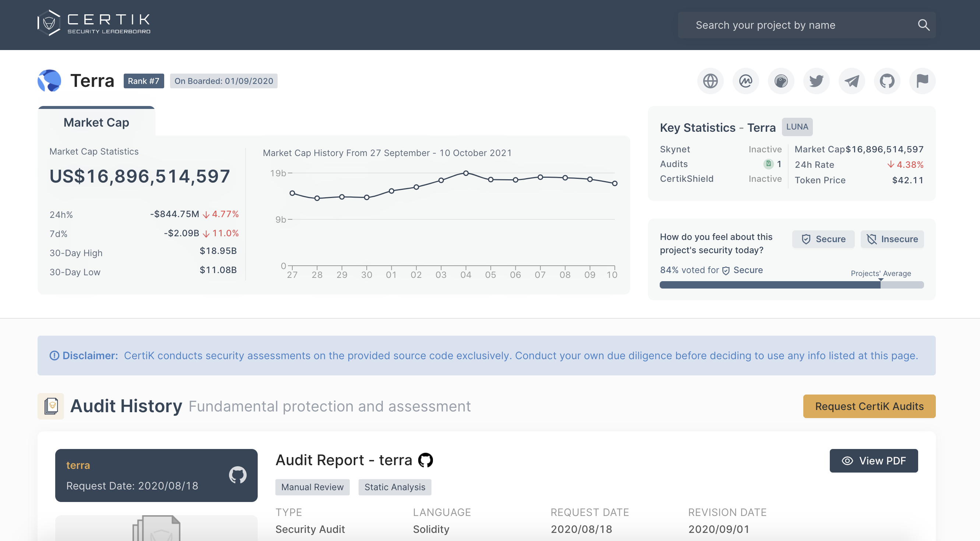Click the Request CertiK Audits button

point(869,406)
